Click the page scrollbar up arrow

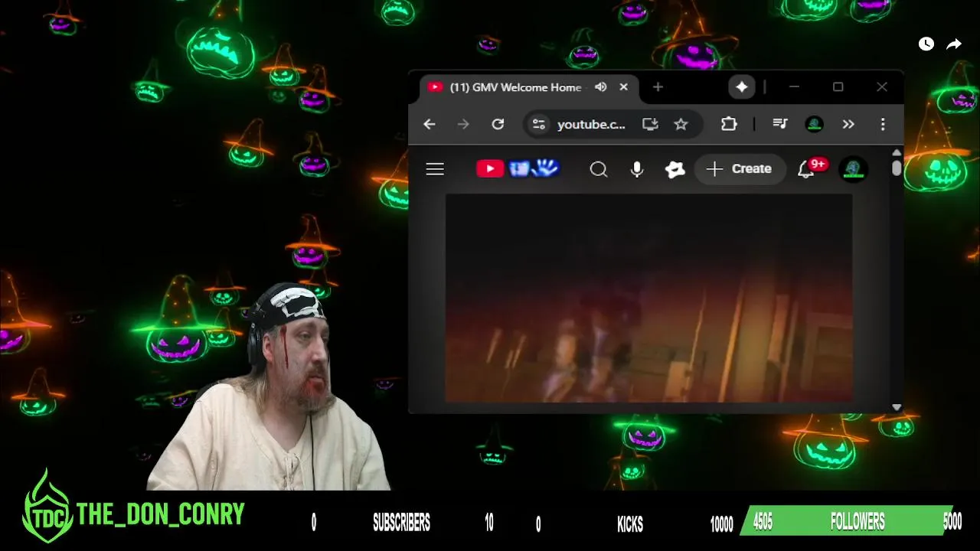pos(897,153)
